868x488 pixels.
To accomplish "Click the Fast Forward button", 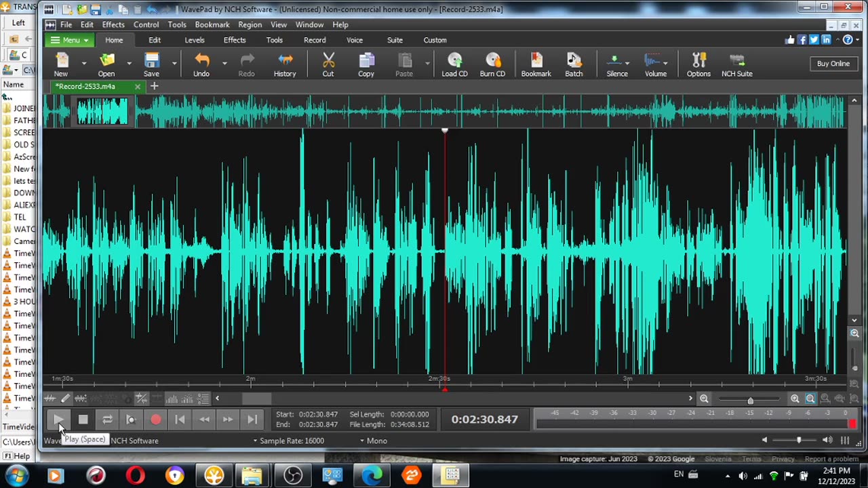I will pyautogui.click(x=228, y=420).
